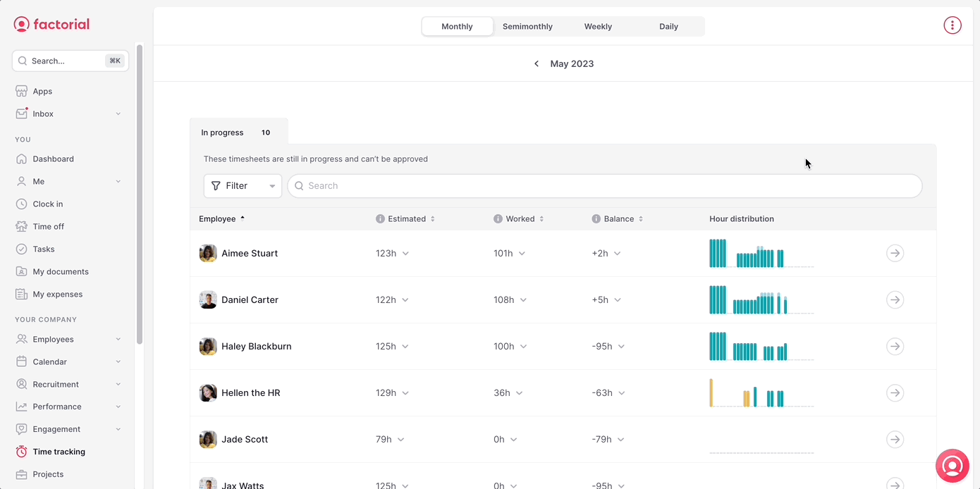Open the Filter dropdown
This screenshot has height=489, width=980.
point(243,185)
